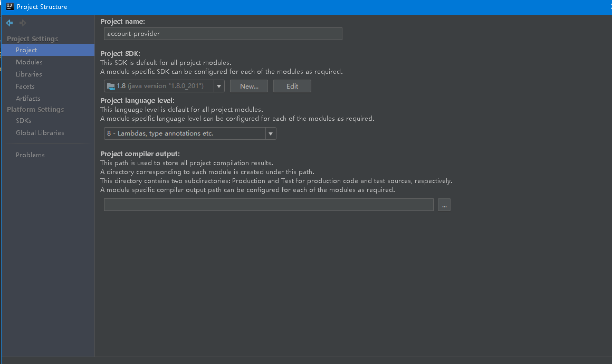
Task: Open the Project SDK dropdown arrow
Action: [x=218, y=85]
